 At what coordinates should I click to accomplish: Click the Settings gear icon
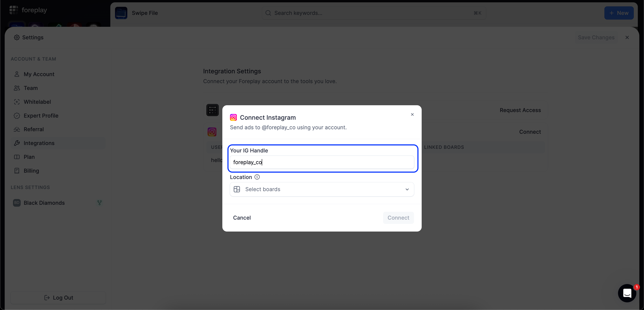coord(17,37)
